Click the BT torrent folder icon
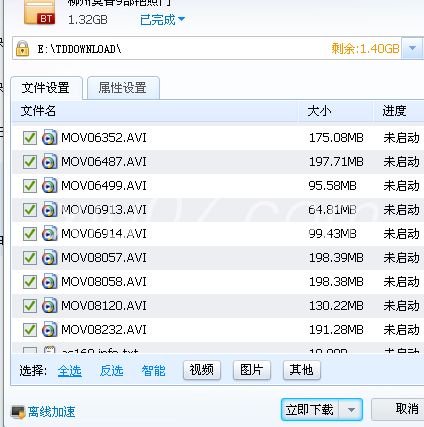The image size is (424, 427). tap(40, 12)
